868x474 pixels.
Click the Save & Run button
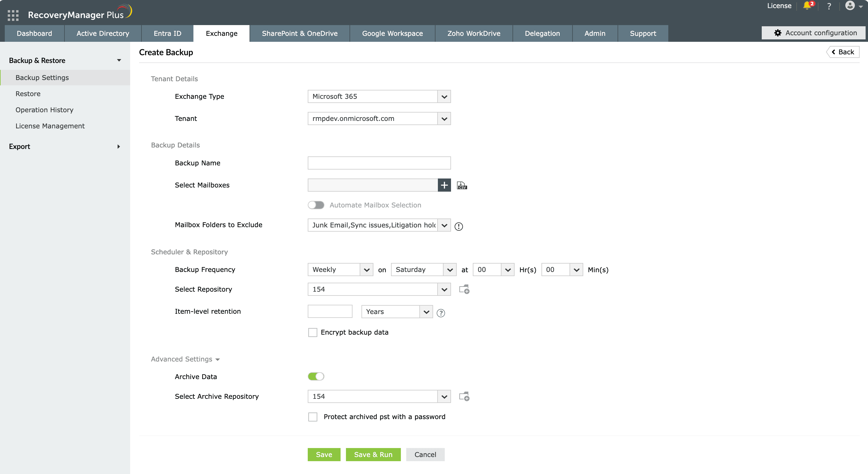point(373,455)
